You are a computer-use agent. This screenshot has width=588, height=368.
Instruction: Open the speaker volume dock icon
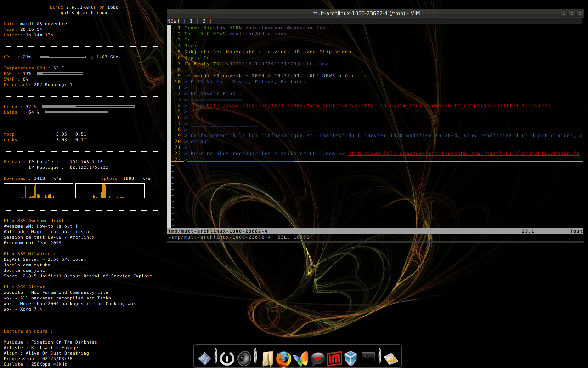click(x=244, y=358)
